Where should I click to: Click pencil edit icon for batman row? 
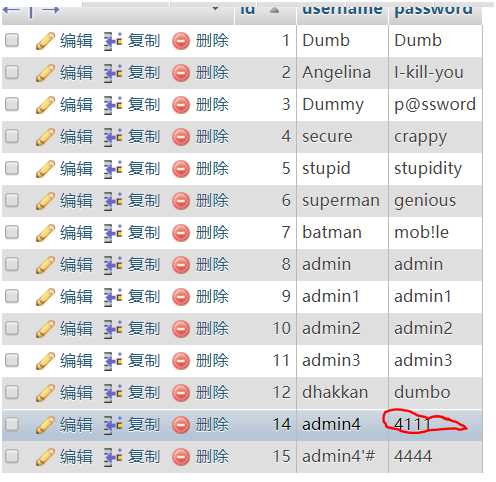click(x=45, y=233)
